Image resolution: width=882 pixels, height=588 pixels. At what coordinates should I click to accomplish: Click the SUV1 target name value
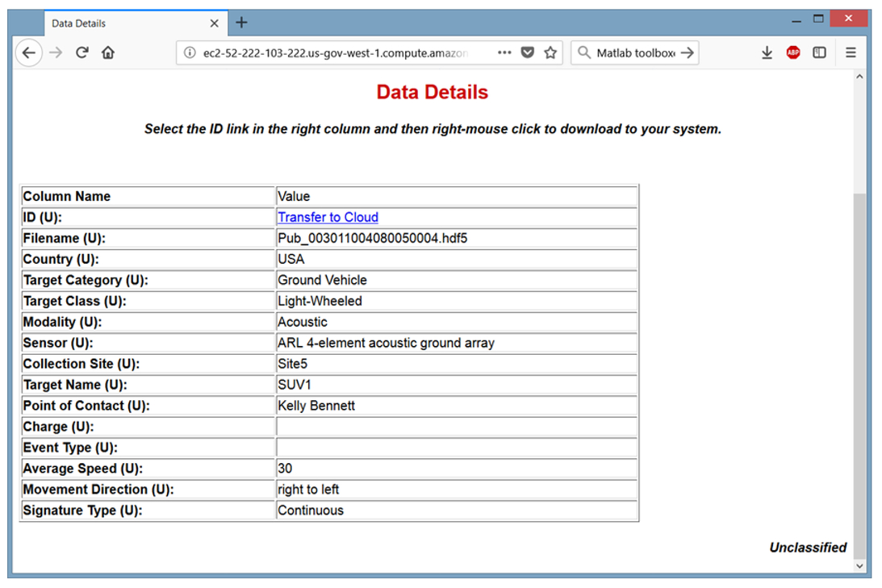tap(295, 385)
